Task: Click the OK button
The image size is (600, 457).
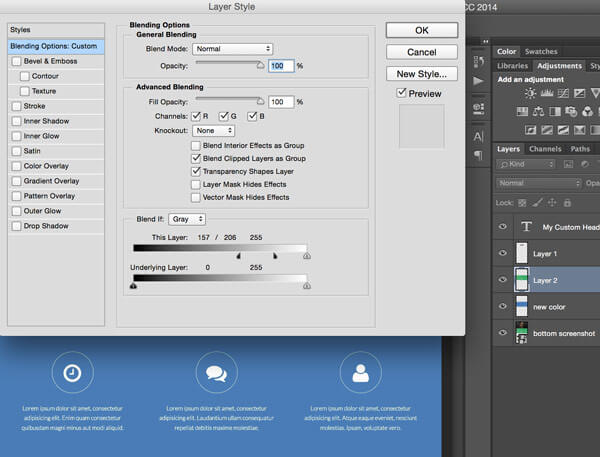Action: point(422,30)
